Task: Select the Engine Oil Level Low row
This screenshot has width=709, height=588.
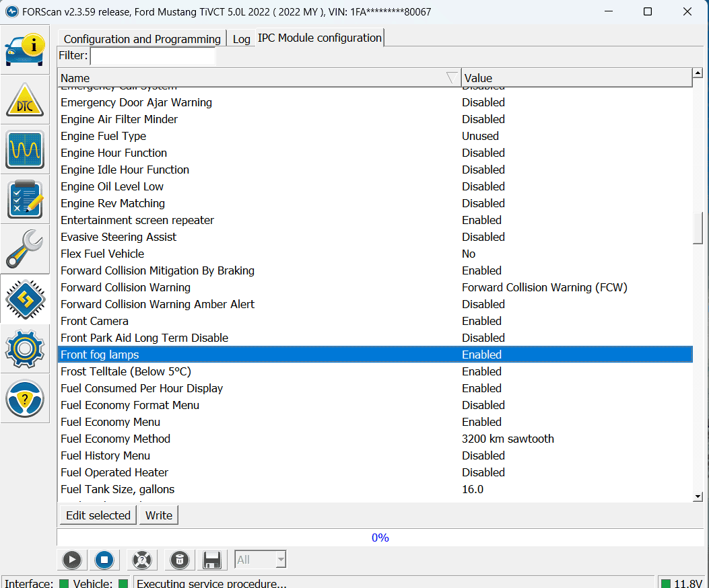Action: tap(375, 186)
